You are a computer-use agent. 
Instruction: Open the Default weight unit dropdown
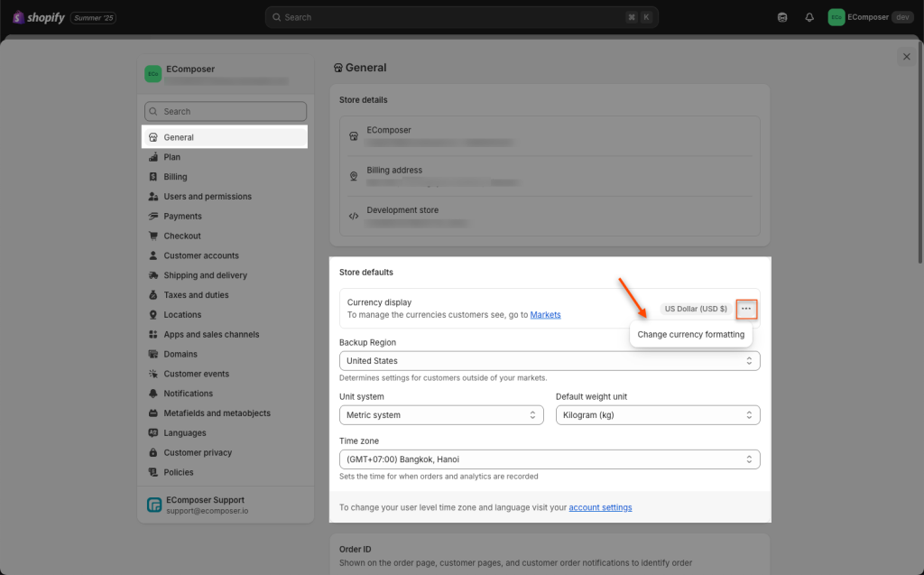(x=658, y=415)
